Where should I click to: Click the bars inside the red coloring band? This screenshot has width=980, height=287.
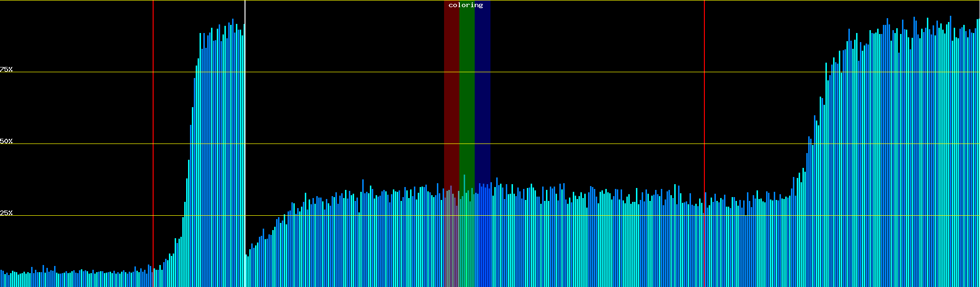click(451, 239)
